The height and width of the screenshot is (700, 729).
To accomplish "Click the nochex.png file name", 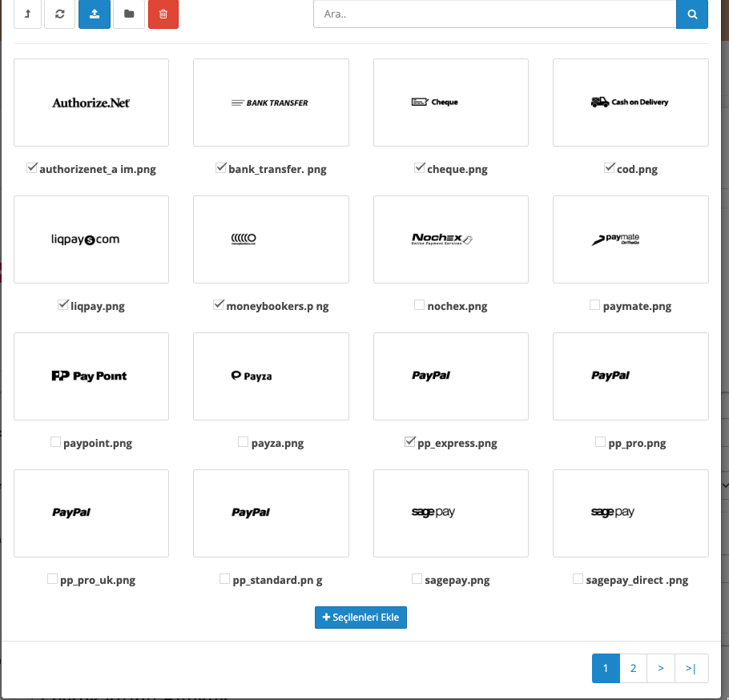I will [x=457, y=306].
